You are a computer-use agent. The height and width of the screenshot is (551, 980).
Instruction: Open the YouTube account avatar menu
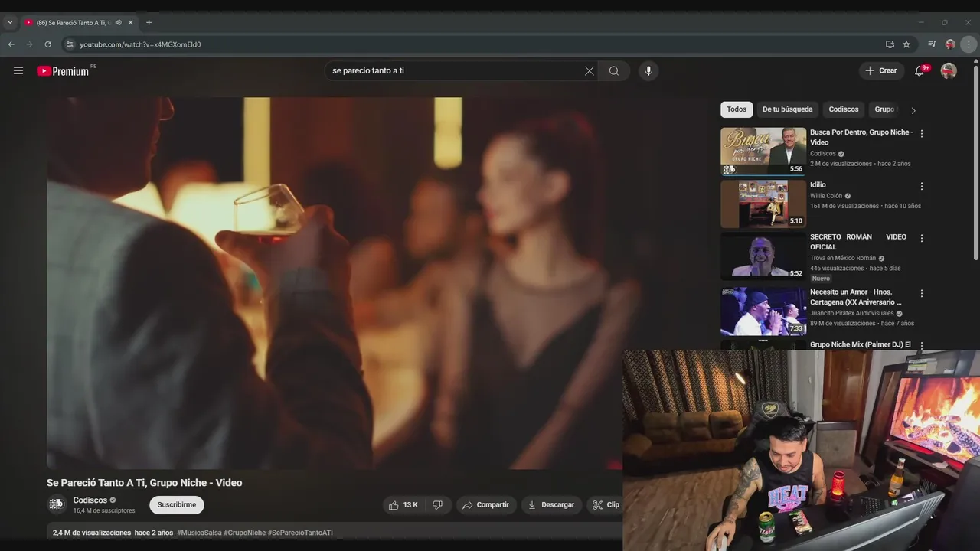click(949, 71)
